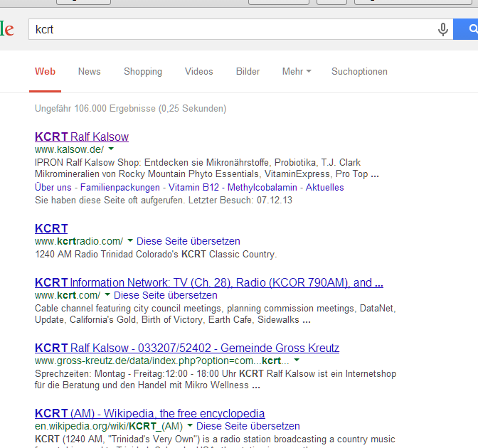Expand the arrow next to www.kalsow.de/
The width and height of the screenshot is (478, 448).
(111, 149)
